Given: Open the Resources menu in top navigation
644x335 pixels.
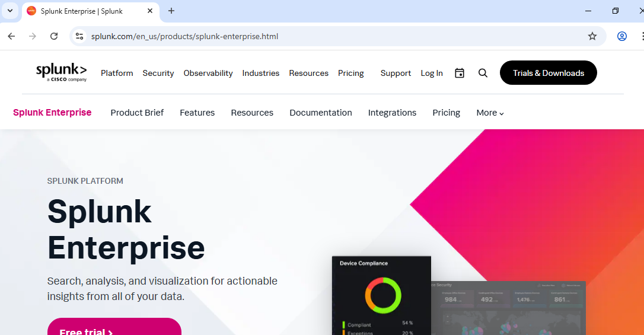Looking at the screenshot, I should pyautogui.click(x=309, y=73).
